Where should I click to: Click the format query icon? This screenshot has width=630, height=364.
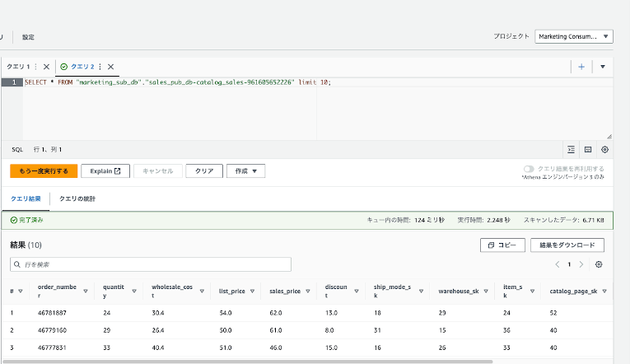571,149
